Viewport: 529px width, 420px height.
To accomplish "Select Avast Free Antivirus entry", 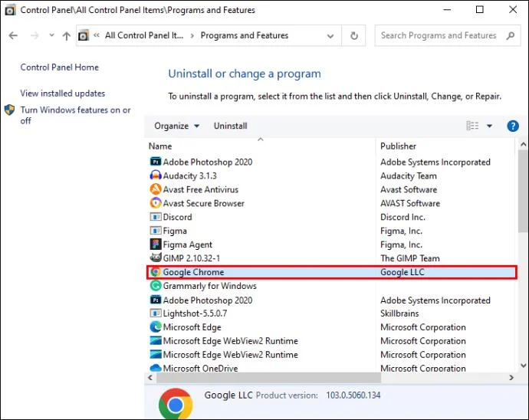I will tap(201, 189).
